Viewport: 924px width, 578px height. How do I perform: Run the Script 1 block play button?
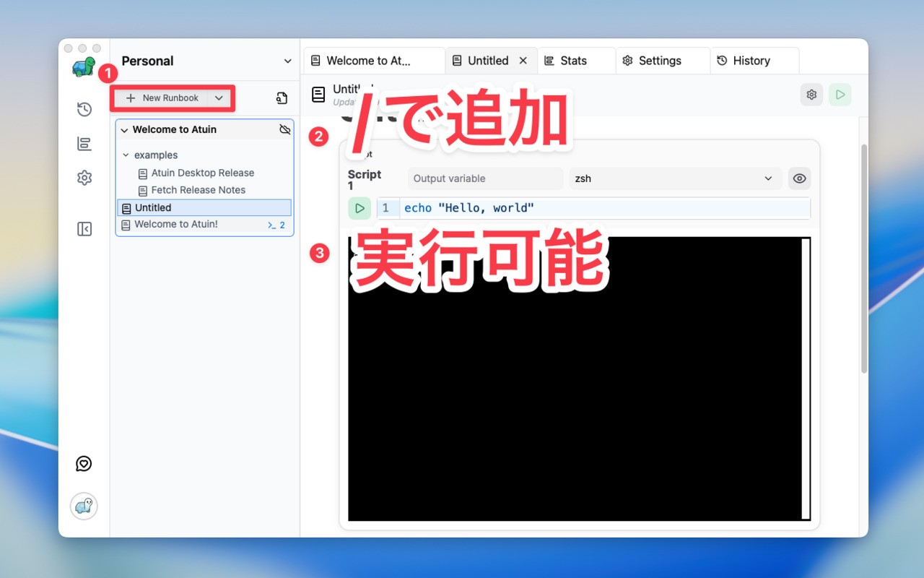pos(359,208)
